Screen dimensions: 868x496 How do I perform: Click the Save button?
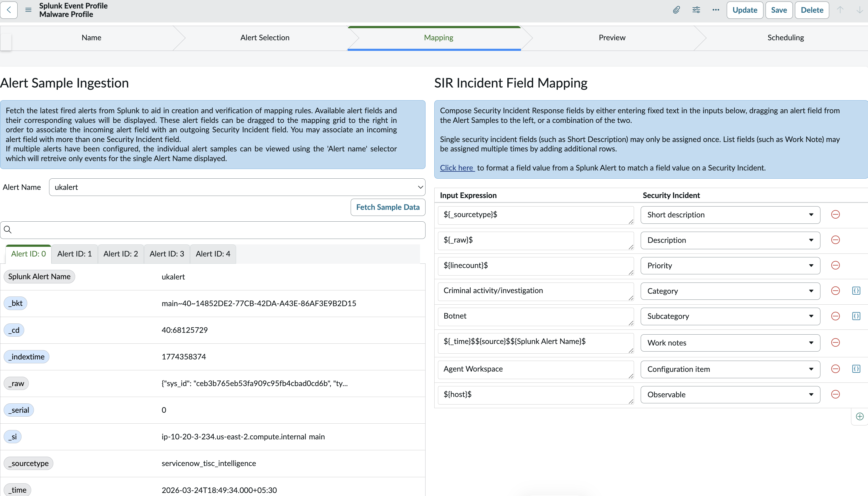click(779, 10)
